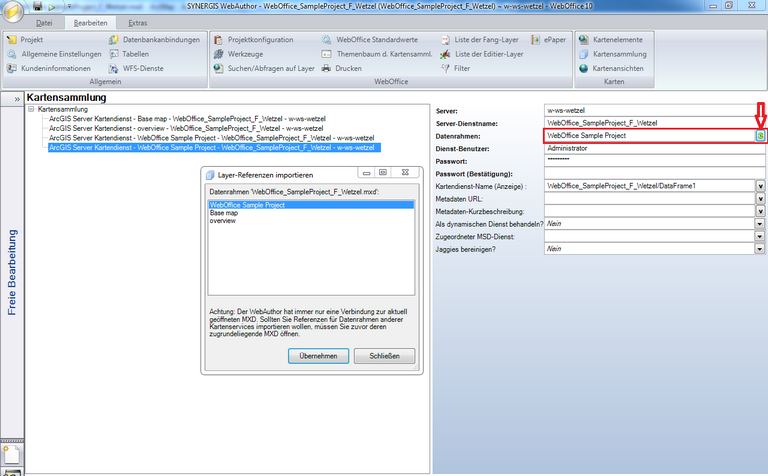Open Kartensammlung ribbon icon
768x476 pixels.
(x=583, y=54)
